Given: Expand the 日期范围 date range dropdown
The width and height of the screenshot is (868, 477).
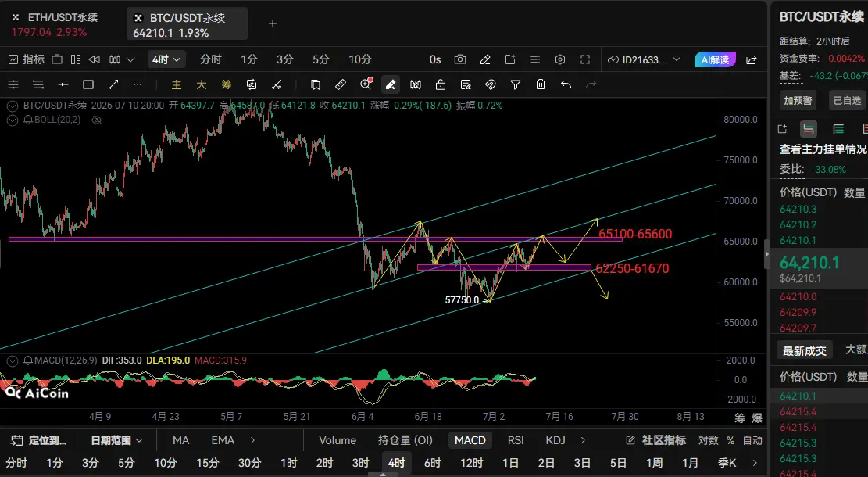Looking at the screenshot, I should [117, 440].
